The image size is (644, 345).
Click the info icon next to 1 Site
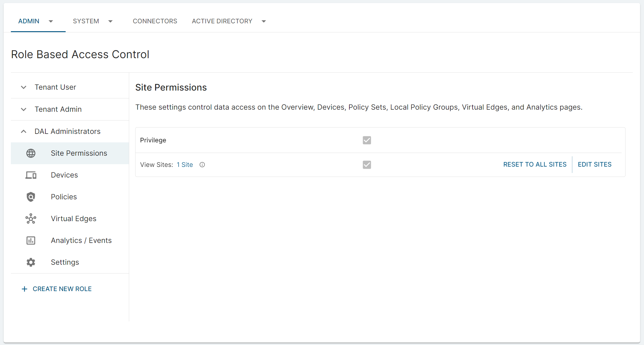pyautogui.click(x=202, y=165)
